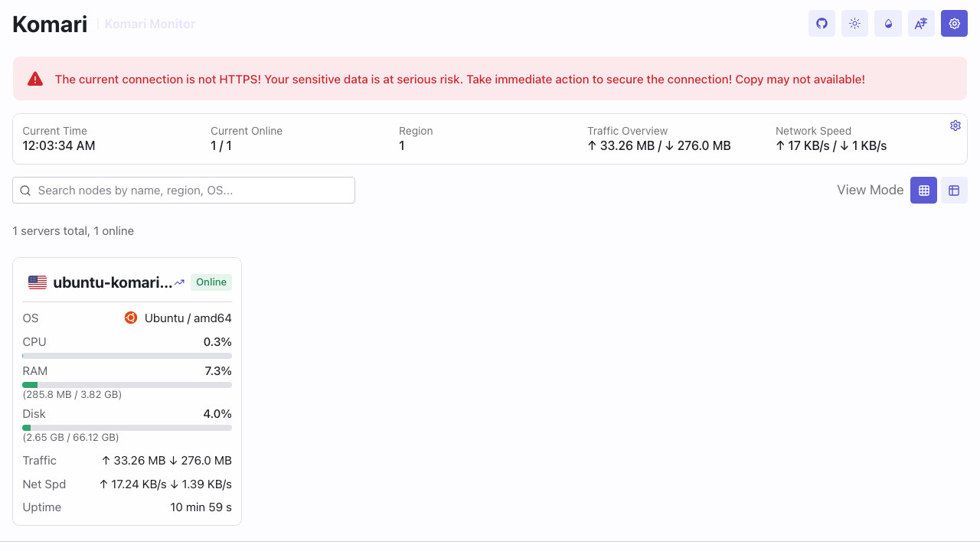Click the Traffic Overview statistic
The height and width of the screenshot is (551, 980).
pos(659,139)
